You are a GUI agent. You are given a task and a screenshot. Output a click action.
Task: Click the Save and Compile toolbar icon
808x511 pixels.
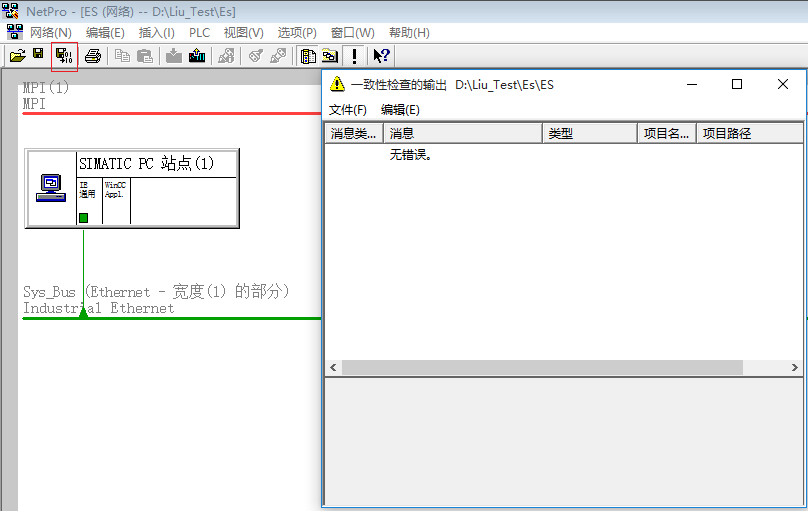click(64, 56)
